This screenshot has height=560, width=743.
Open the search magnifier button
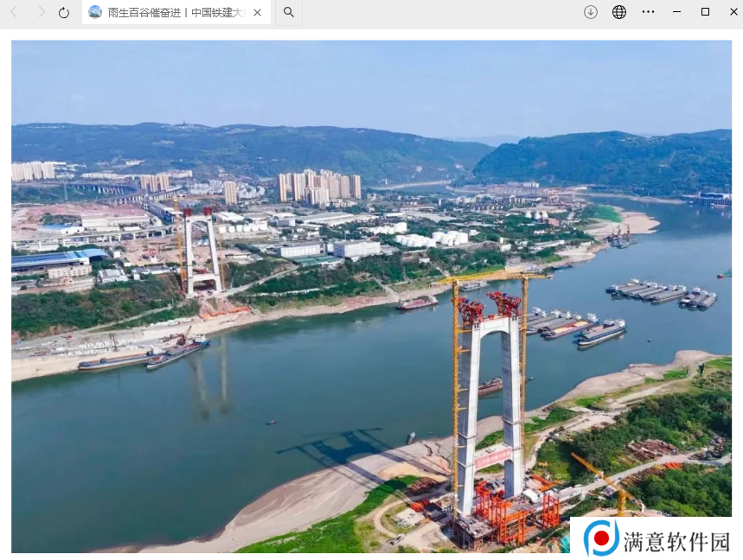[289, 12]
